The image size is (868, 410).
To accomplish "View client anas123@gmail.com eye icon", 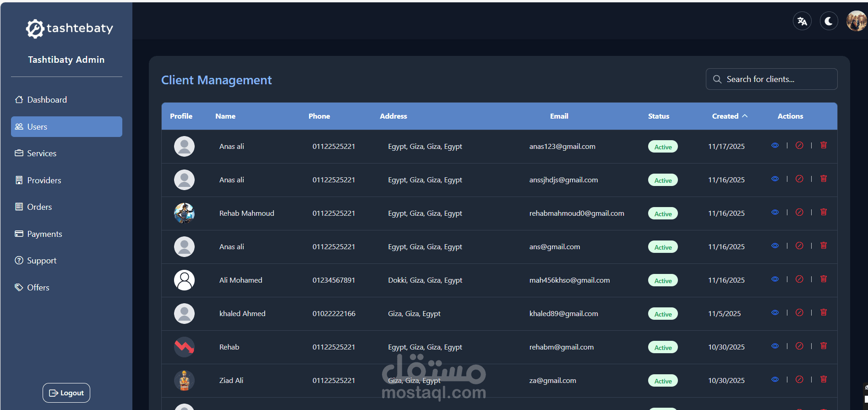I will pos(775,145).
